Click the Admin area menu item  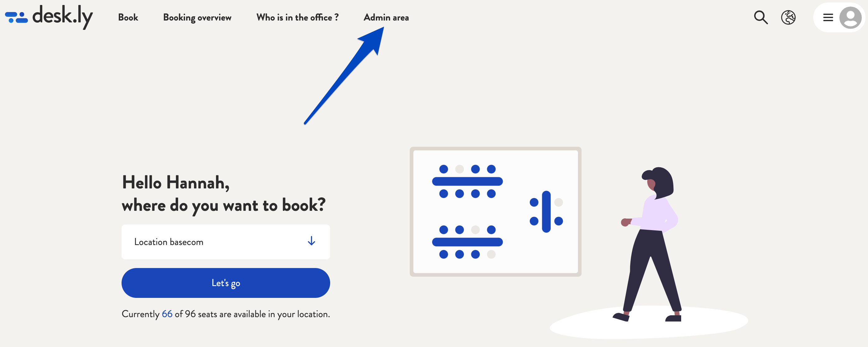pos(386,16)
